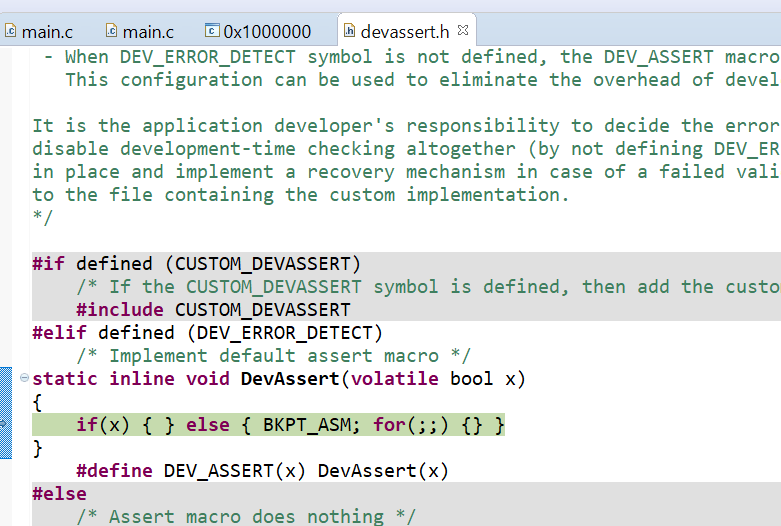Click the "bool" type in DevAssert parameters

(x=471, y=379)
